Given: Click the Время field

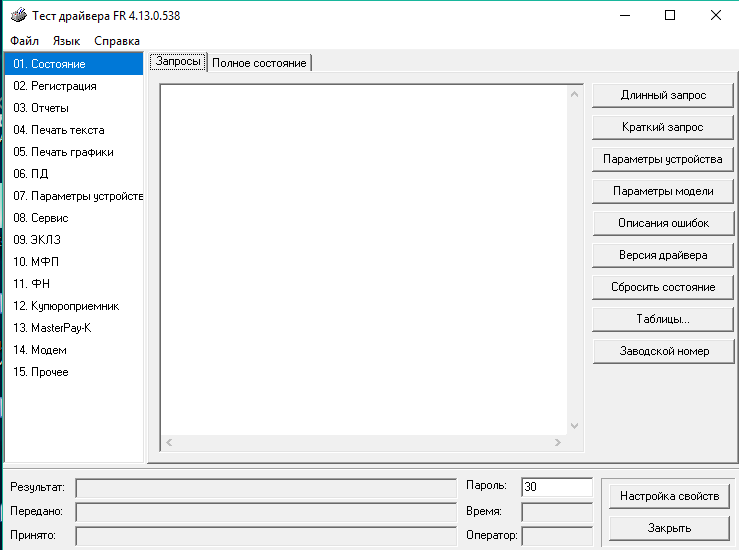Looking at the screenshot, I should point(557,512).
